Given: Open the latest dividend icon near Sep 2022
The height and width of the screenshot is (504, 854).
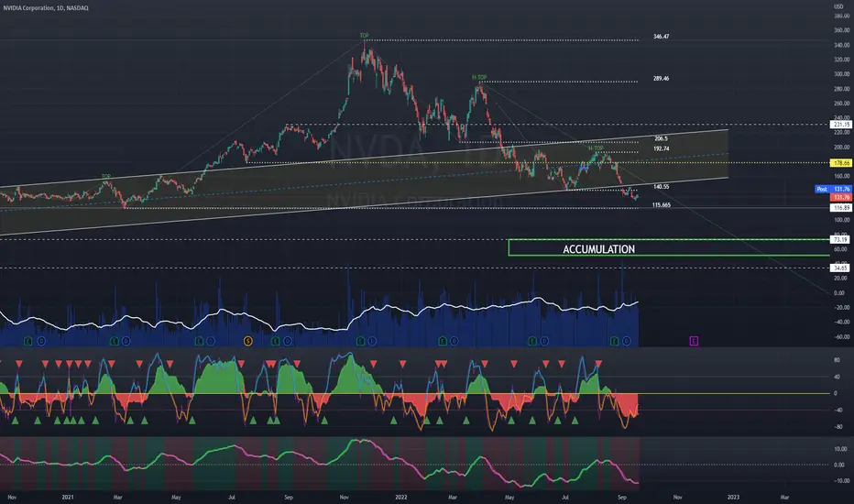Looking at the screenshot, I should click(627, 341).
